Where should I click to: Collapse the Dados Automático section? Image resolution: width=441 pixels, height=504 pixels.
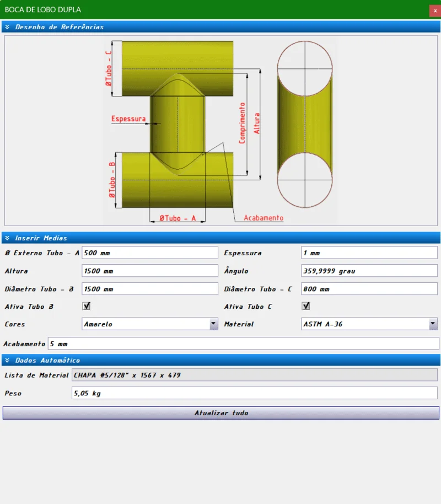click(7, 360)
